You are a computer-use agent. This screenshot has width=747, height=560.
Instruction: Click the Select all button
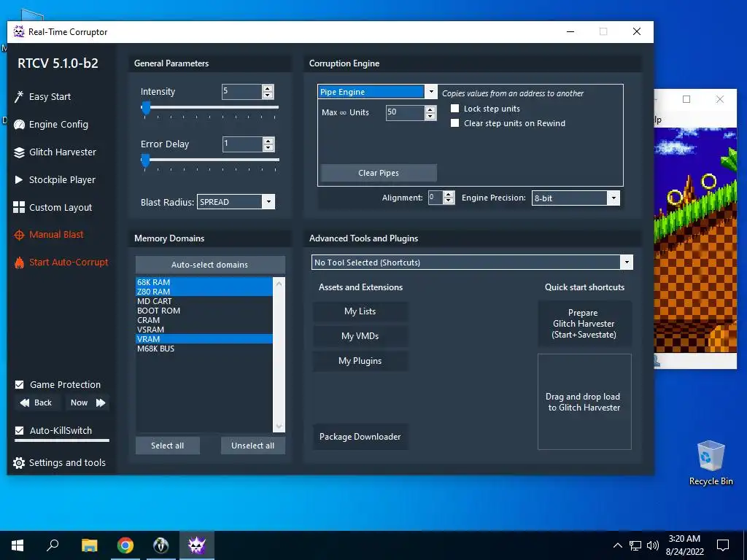pyautogui.click(x=167, y=446)
